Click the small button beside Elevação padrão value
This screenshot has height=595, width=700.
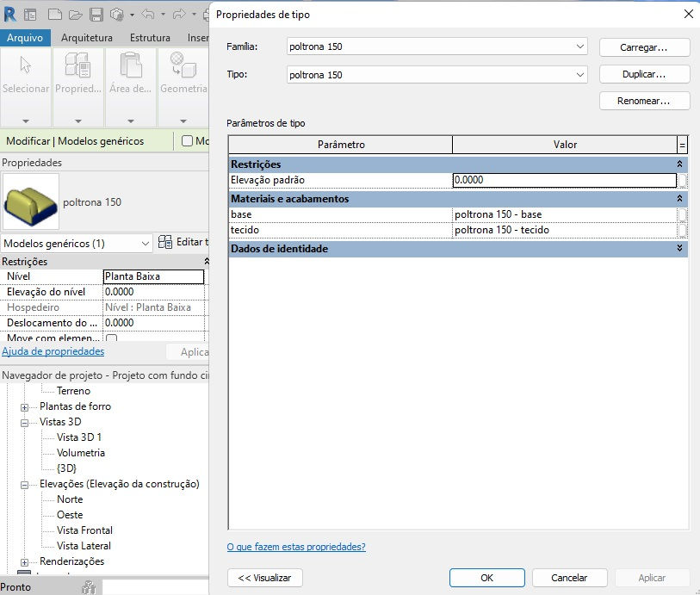tap(682, 180)
